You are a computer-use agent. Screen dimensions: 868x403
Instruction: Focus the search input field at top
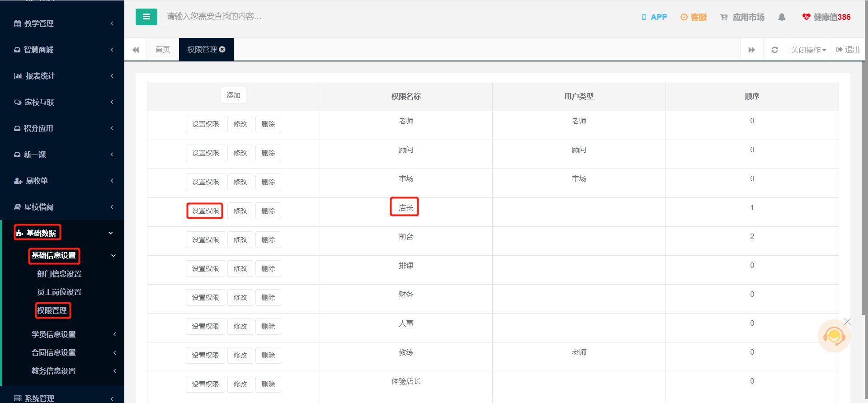[x=261, y=17]
